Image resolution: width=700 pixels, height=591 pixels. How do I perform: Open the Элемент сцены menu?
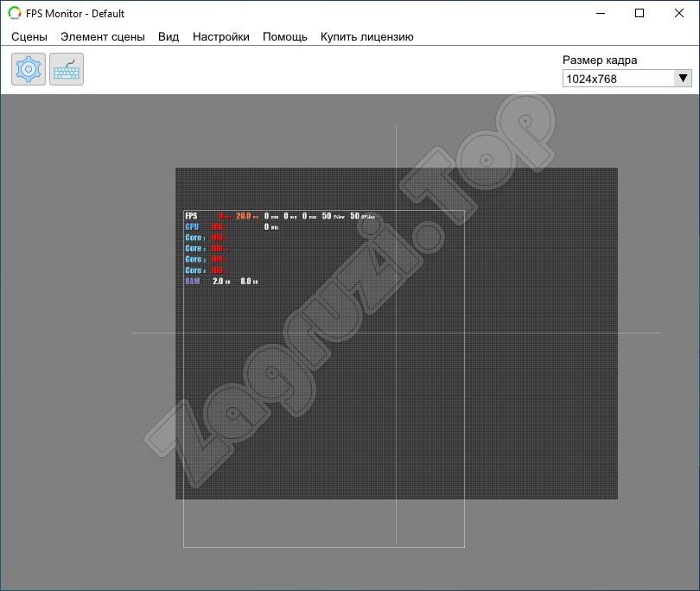point(103,36)
